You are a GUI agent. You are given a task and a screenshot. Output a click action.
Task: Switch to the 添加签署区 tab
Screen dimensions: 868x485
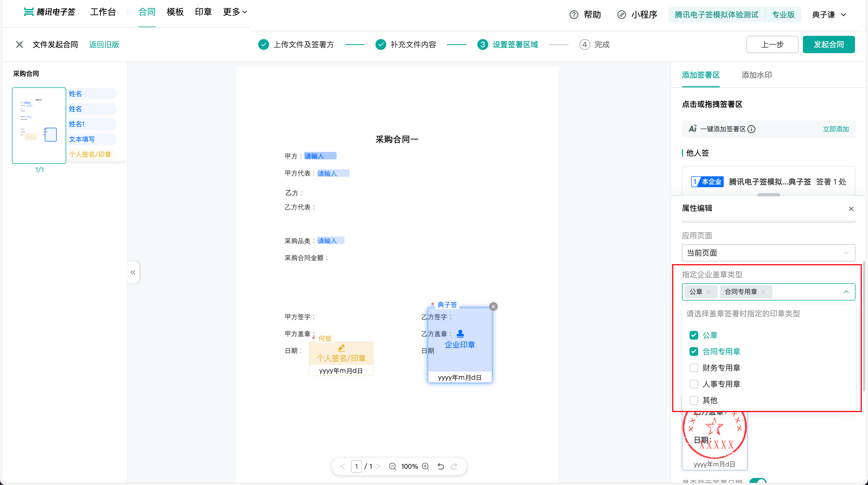701,75
